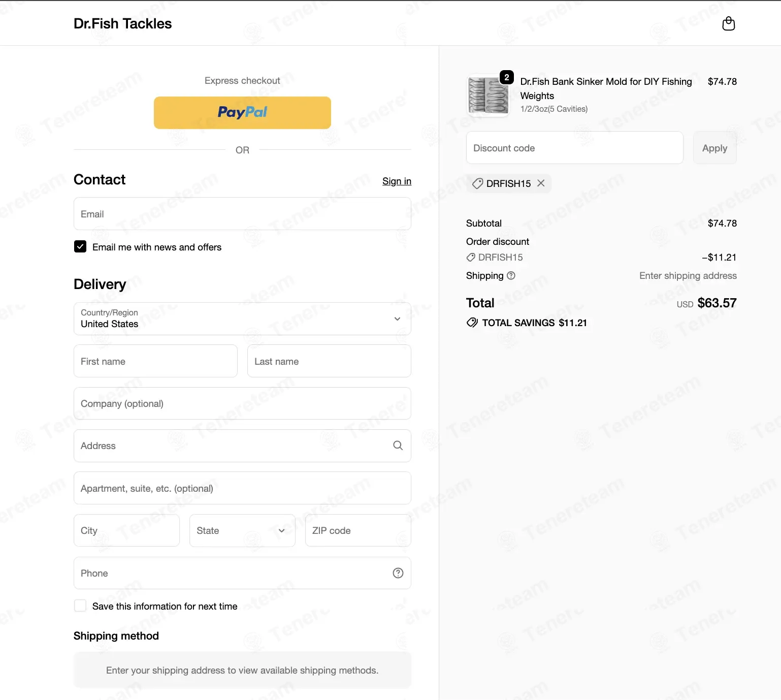Click the 1/2/3oz(5 Cavities) variant text
Viewport: 781px width, 700px height.
(554, 109)
